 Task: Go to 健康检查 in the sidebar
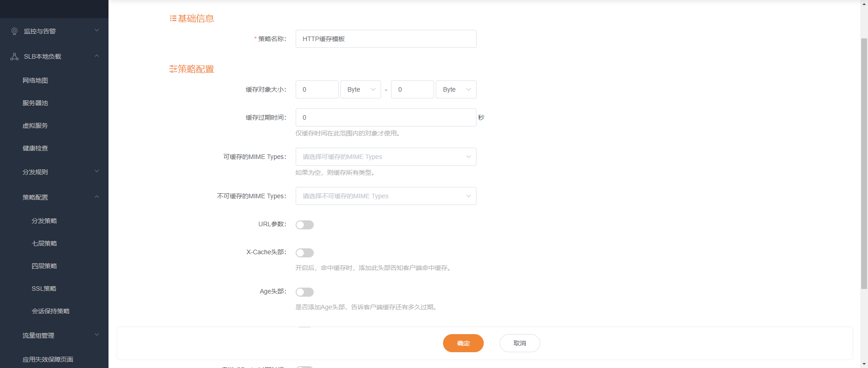pyautogui.click(x=35, y=148)
